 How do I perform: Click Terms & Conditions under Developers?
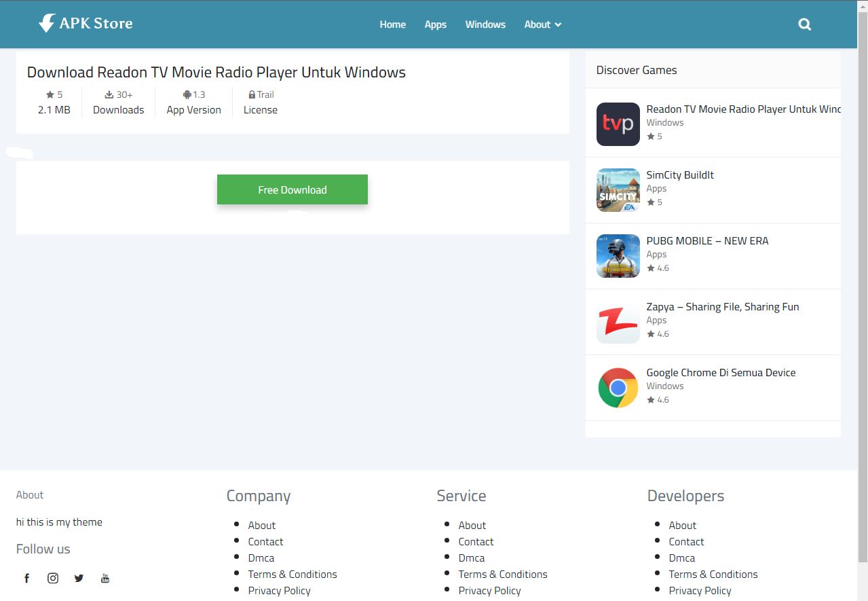point(713,575)
